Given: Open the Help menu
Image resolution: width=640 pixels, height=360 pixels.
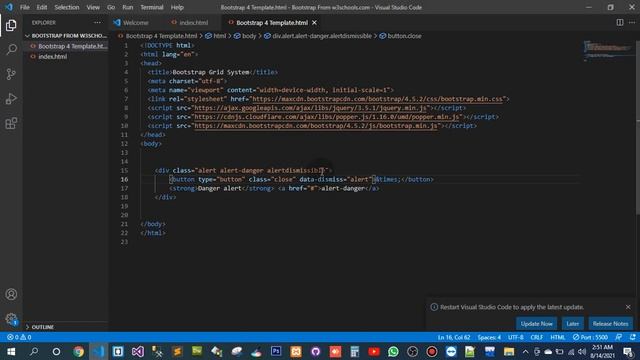Looking at the screenshot, I should (177, 7).
